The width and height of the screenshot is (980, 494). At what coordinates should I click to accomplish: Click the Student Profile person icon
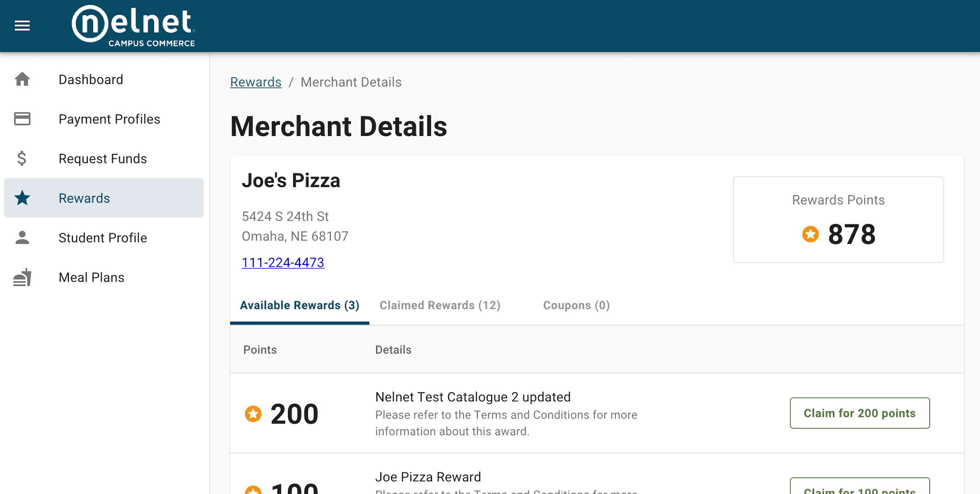[22, 238]
